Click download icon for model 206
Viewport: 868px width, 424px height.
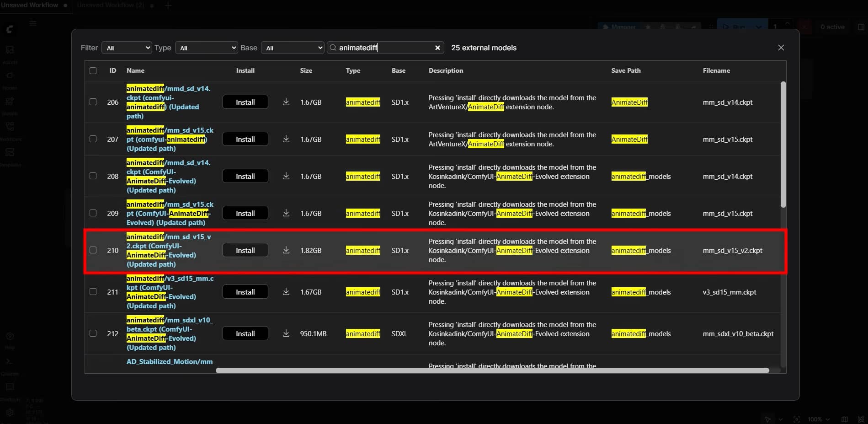tap(286, 102)
